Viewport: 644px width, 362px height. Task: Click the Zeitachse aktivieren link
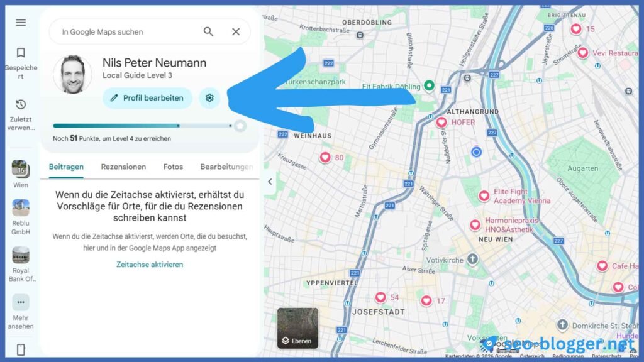coord(150,265)
